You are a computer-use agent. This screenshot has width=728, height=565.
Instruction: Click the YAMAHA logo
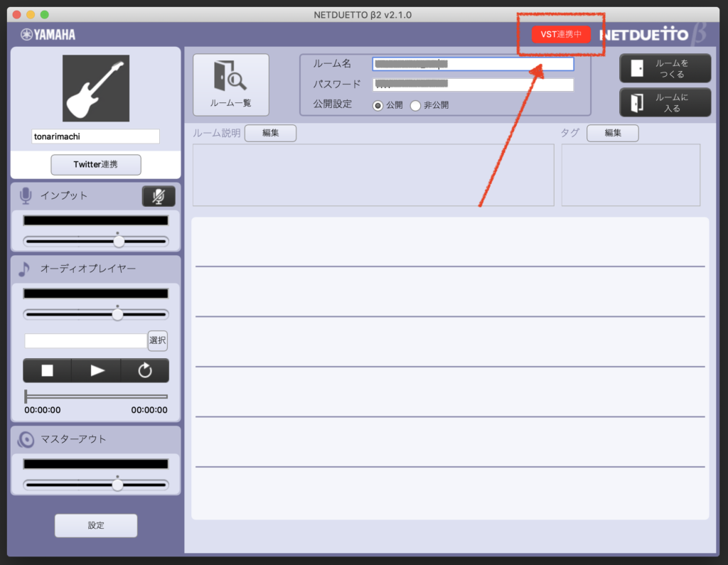pyautogui.click(x=48, y=35)
